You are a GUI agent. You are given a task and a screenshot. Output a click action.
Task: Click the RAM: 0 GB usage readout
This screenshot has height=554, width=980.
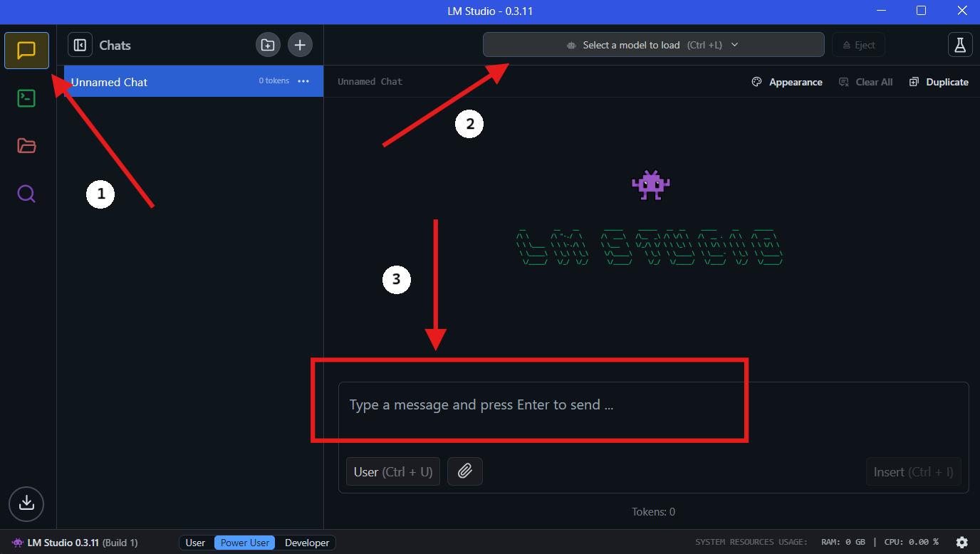pos(843,543)
